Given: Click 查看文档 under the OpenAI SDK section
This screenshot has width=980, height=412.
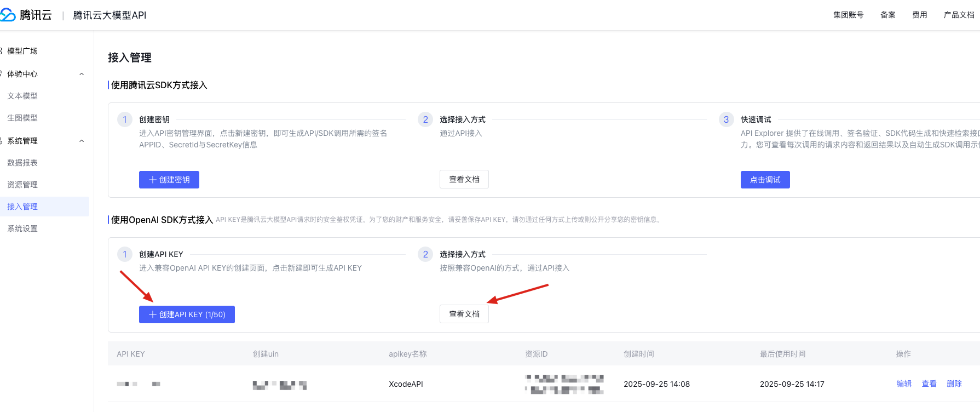Looking at the screenshot, I should 464,314.
